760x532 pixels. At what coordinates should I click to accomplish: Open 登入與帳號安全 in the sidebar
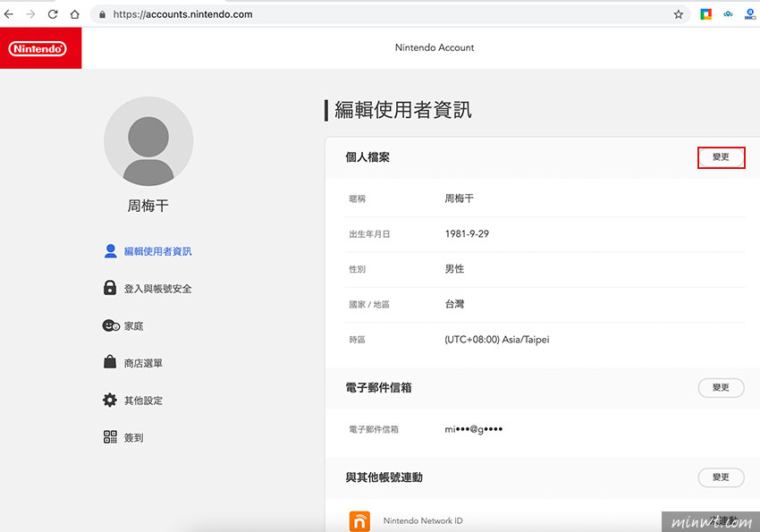pos(157,289)
